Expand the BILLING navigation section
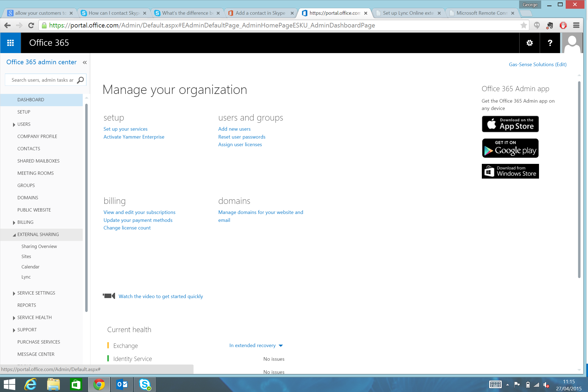Image resolution: width=588 pixels, height=392 pixels. tap(14, 222)
